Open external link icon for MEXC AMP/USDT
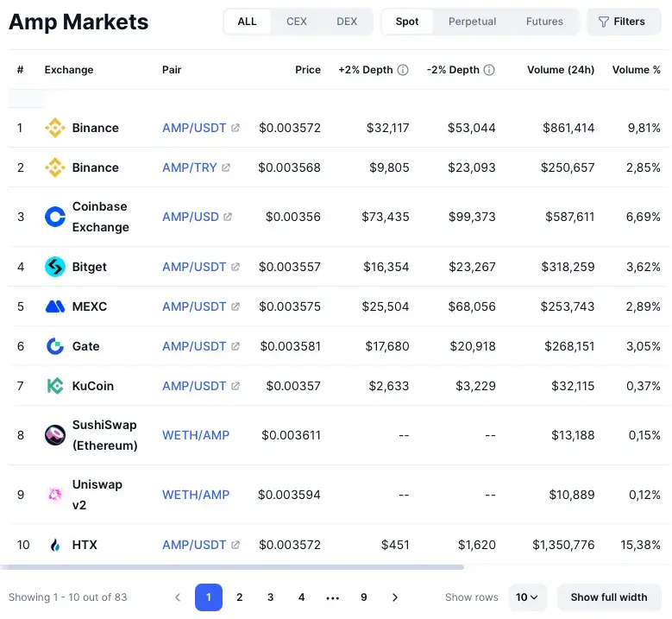This screenshot has height=619, width=672. click(235, 306)
